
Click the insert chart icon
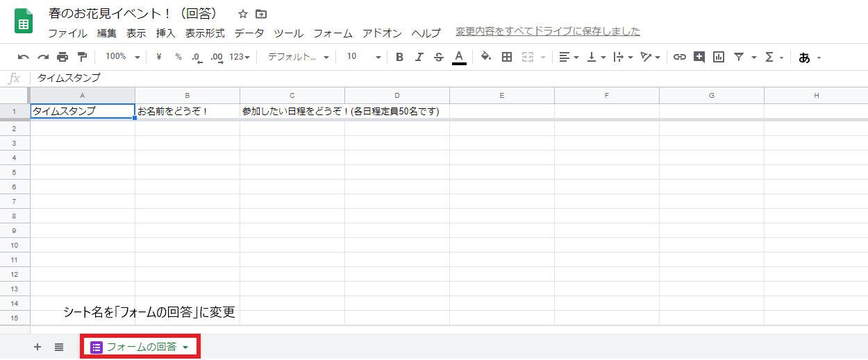coord(719,57)
